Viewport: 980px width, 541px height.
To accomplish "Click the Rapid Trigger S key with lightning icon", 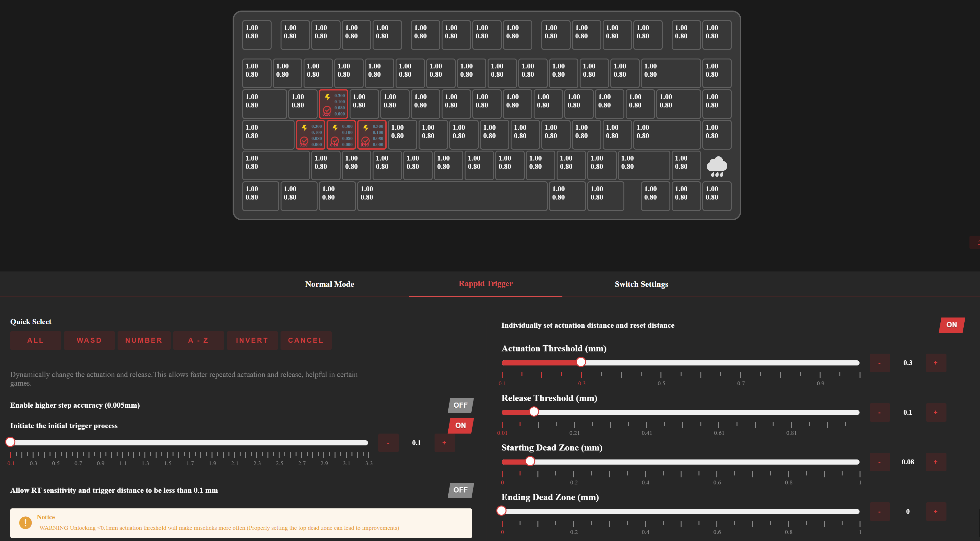I will tap(341, 135).
